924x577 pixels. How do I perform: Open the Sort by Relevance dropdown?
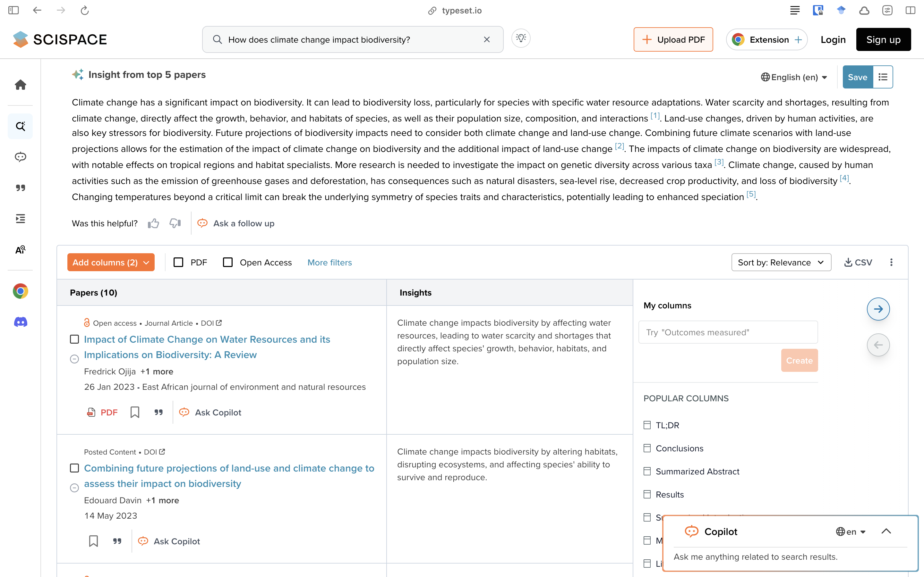781,263
